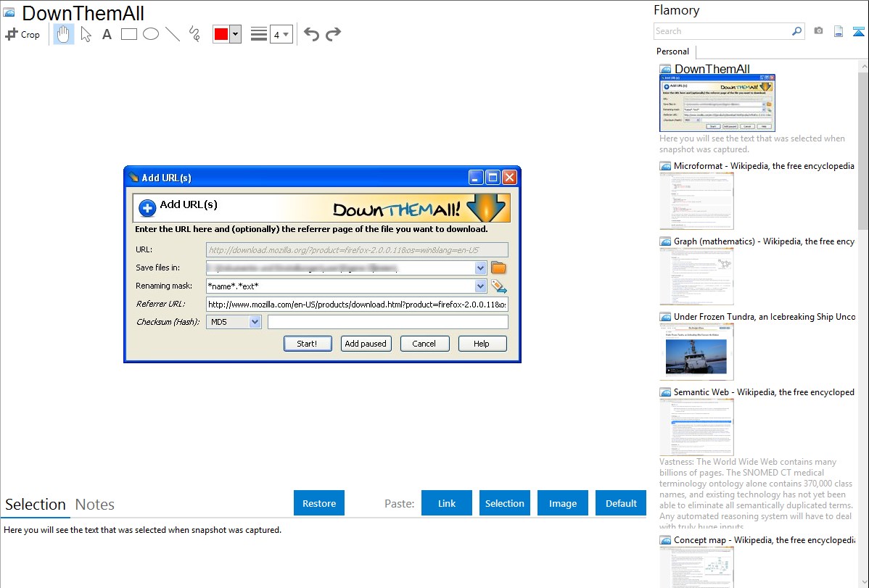Open the Personal tab
This screenshot has width=869, height=588.
672,51
